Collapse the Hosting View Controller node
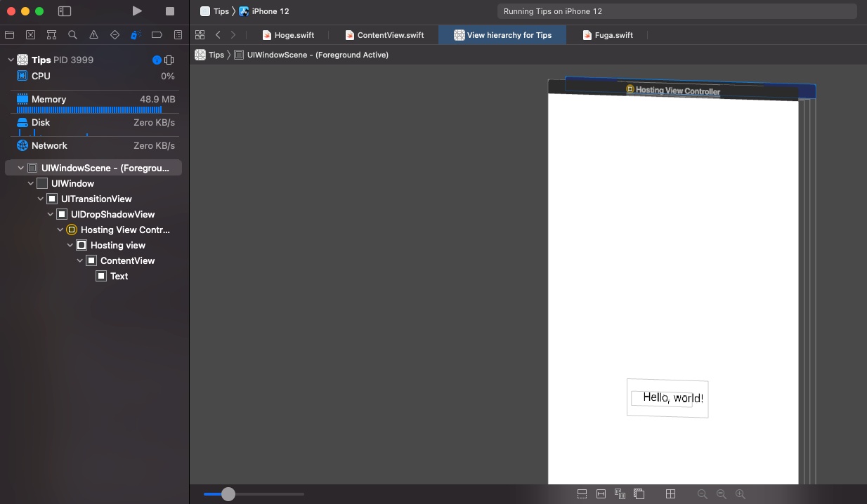This screenshot has height=504, width=867. tap(60, 230)
